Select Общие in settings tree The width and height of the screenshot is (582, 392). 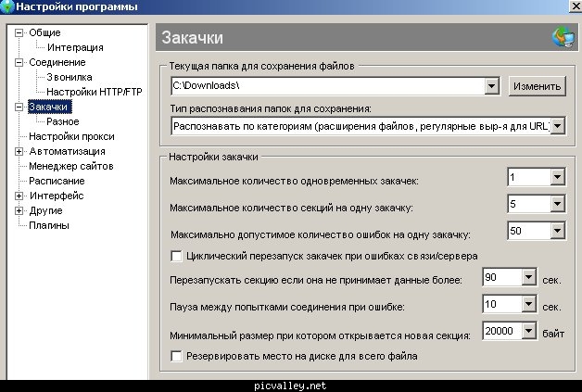[x=44, y=32]
